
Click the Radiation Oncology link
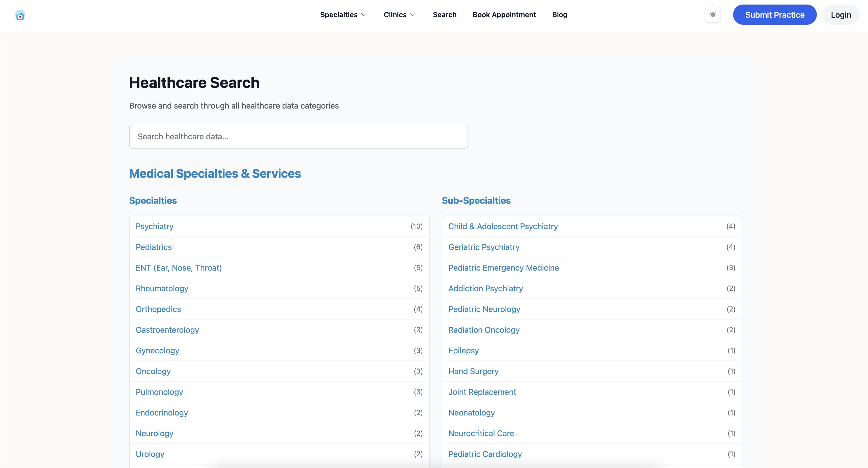(483, 330)
